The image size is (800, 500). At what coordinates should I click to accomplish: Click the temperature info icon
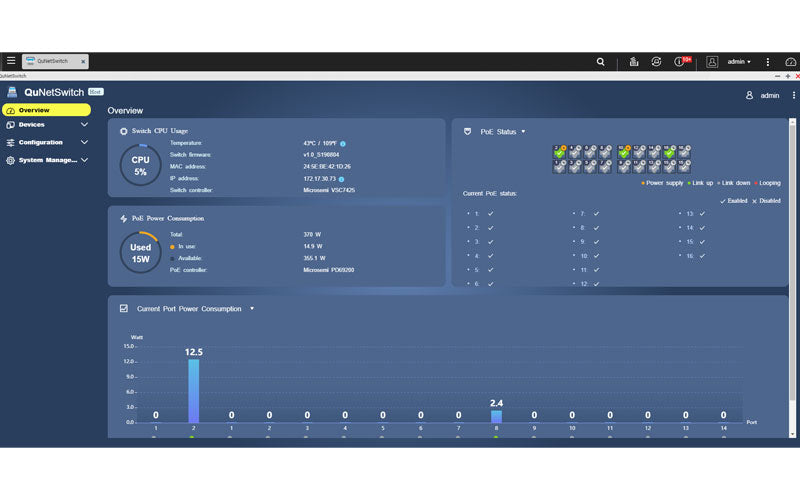[x=342, y=143]
